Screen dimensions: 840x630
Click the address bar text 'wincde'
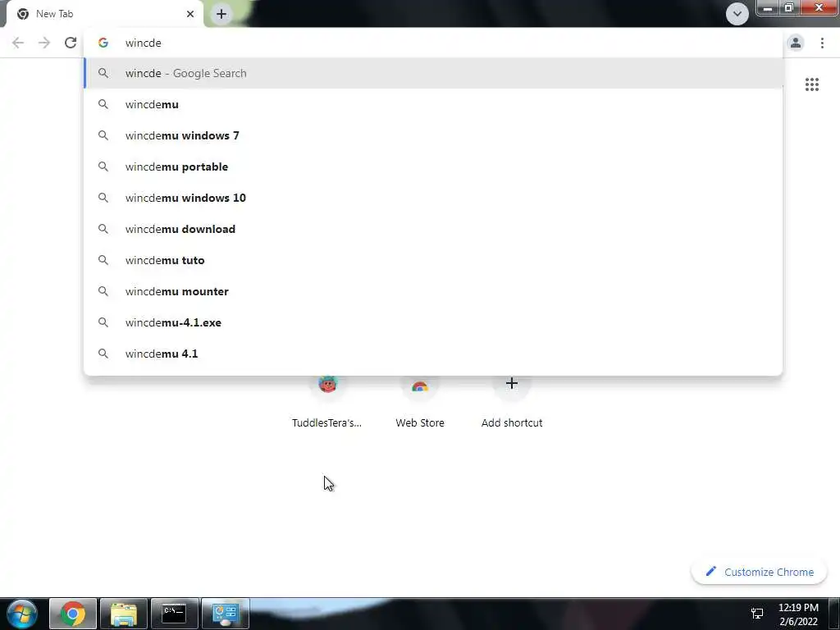[143, 43]
